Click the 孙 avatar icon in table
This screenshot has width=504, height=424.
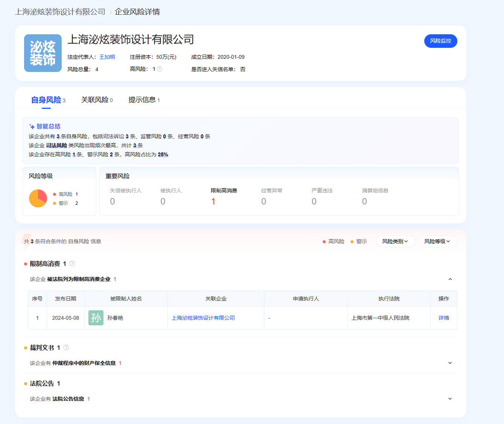(x=96, y=318)
